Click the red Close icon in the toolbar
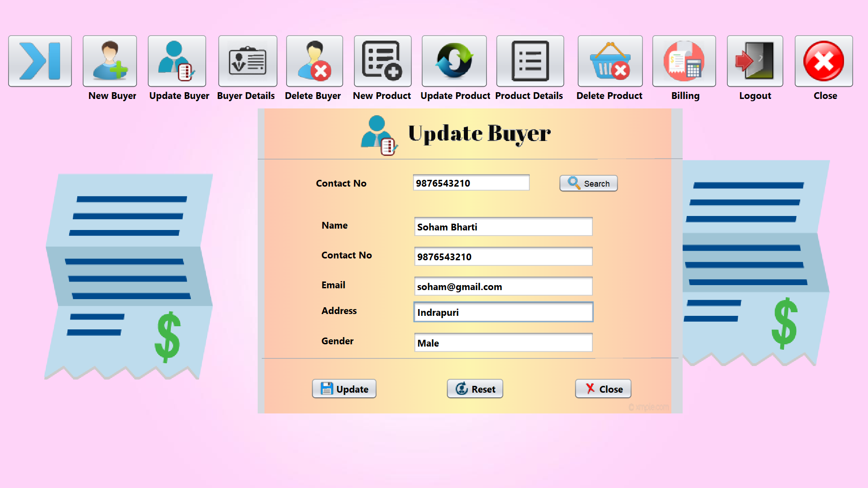 [x=823, y=61]
